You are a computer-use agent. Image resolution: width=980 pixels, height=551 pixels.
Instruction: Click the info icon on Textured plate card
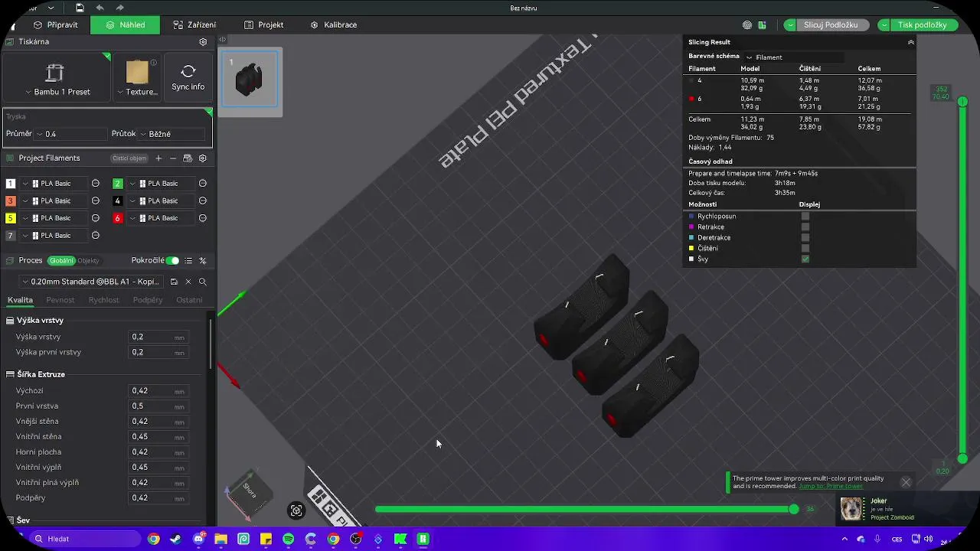(154, 63)
